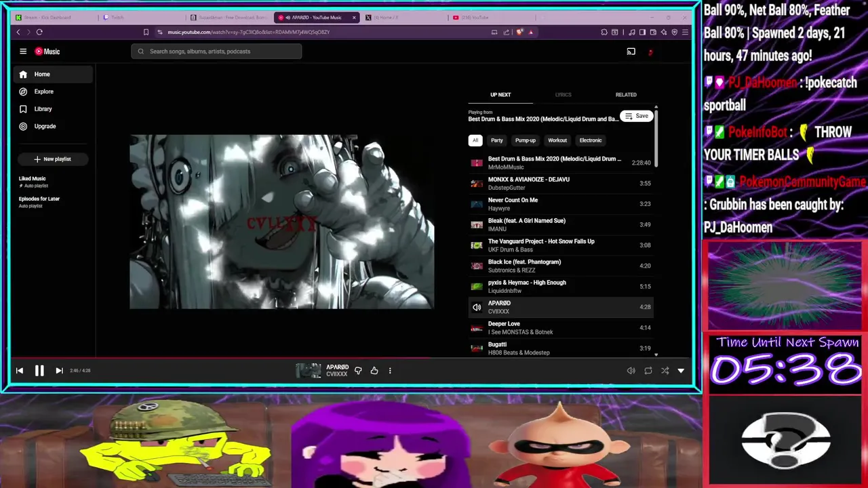Switch to the UP NEXT tab
The height and width of the screenshot is (488, 868).
[500, 95]
